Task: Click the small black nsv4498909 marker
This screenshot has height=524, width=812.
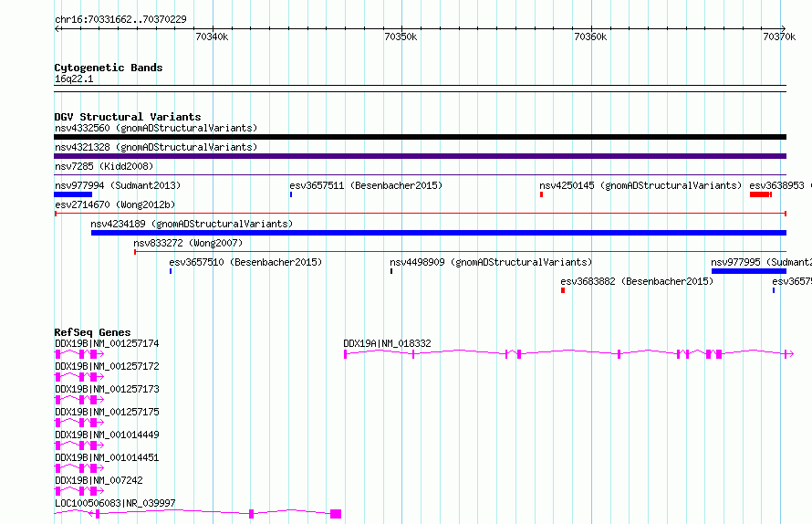Action: tap(391, 271)
